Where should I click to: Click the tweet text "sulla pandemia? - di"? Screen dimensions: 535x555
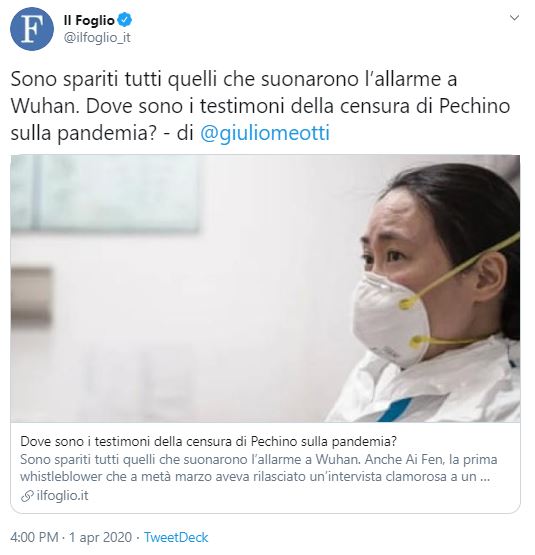click(x=102, y=133)
